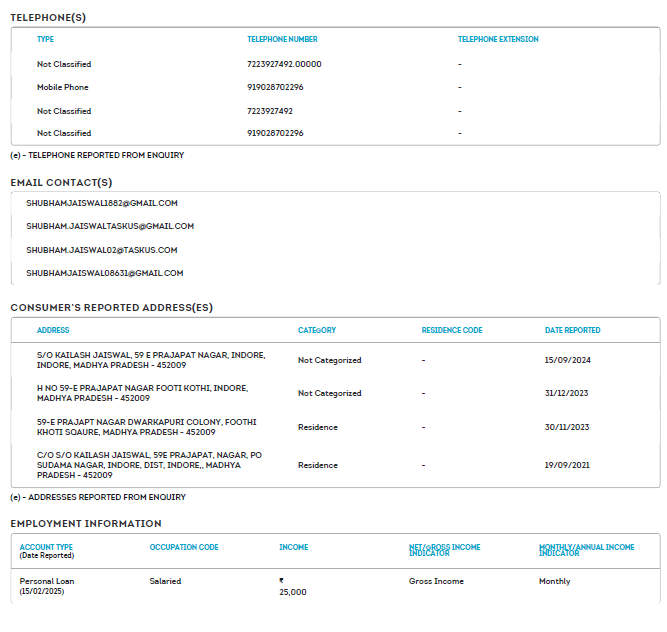Select the date (15/02/2025) under Personal Loan
Image resolution: width=667 pixels, height=632 pixels.
42,591
